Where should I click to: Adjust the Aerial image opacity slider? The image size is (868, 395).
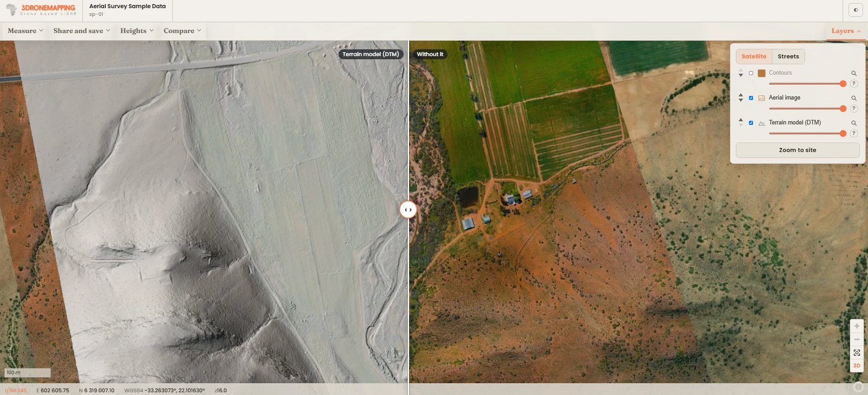[x=807, y=109]
